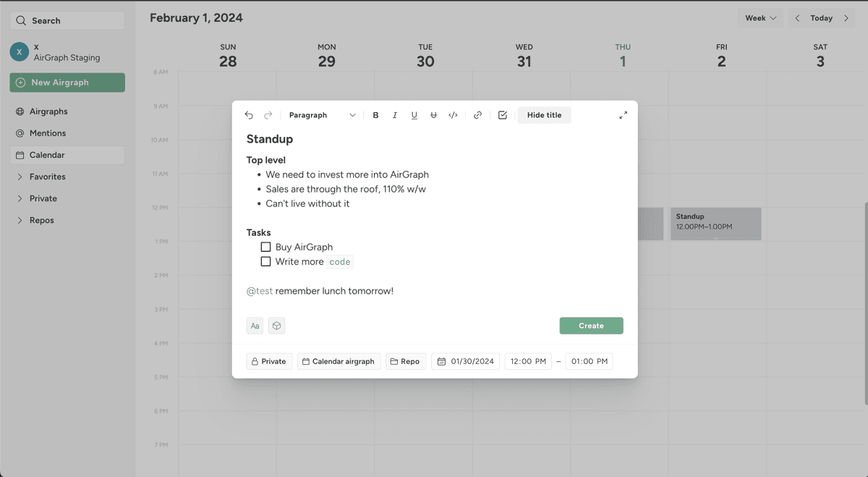The image size is (868, 477).
Task: Open Mentions in the sidebar
Action: click(x=48, y=133)
